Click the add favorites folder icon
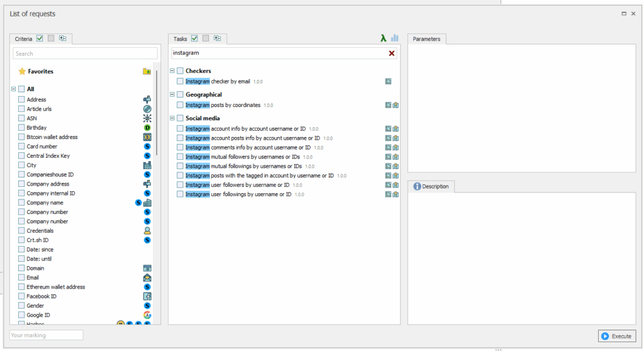This screenshot has width=644, height=351. click(x=147, y=72)
